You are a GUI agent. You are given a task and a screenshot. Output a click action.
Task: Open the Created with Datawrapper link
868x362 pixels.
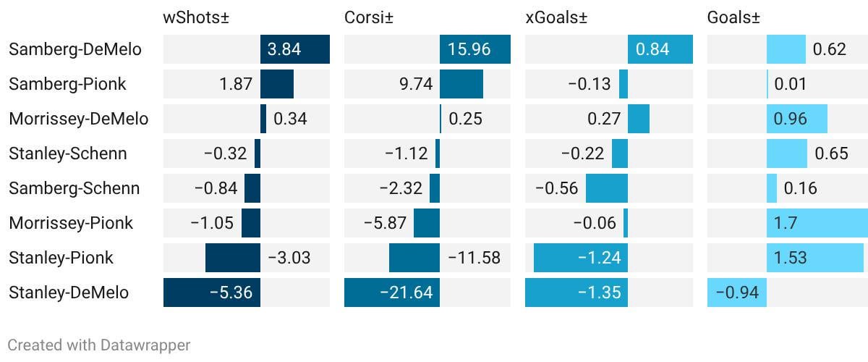pos(99,345)
